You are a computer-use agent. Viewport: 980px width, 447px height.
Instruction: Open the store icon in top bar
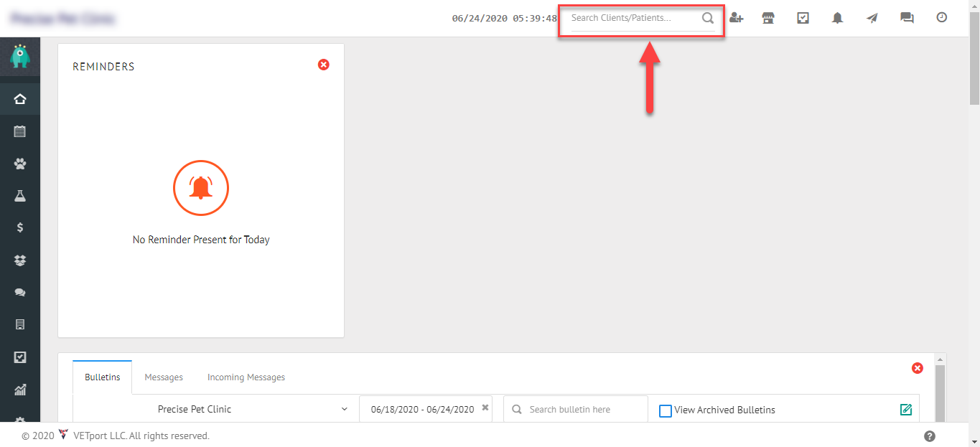[x=768, y=18]
